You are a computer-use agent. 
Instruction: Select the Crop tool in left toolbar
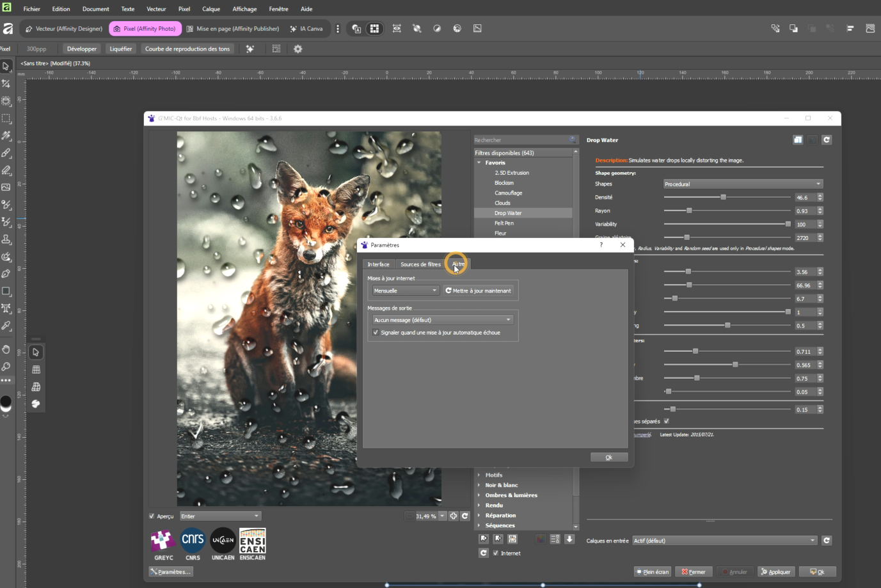click(x=6, y=84)
